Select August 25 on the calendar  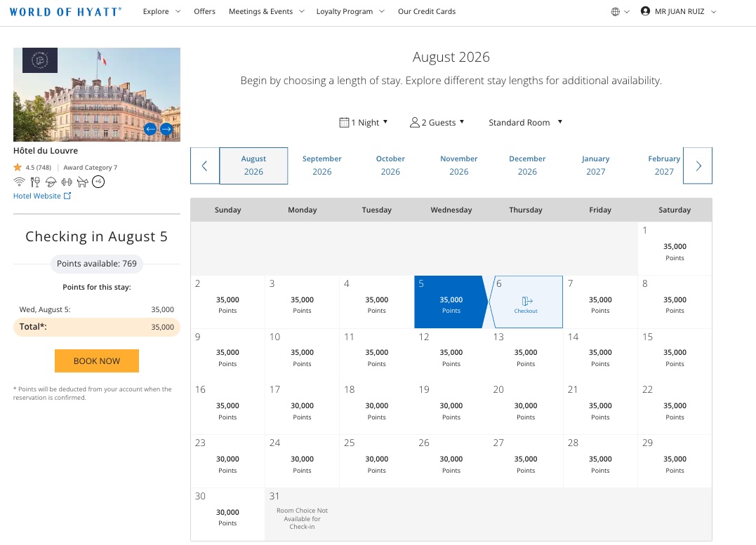[x=376, y=462]
